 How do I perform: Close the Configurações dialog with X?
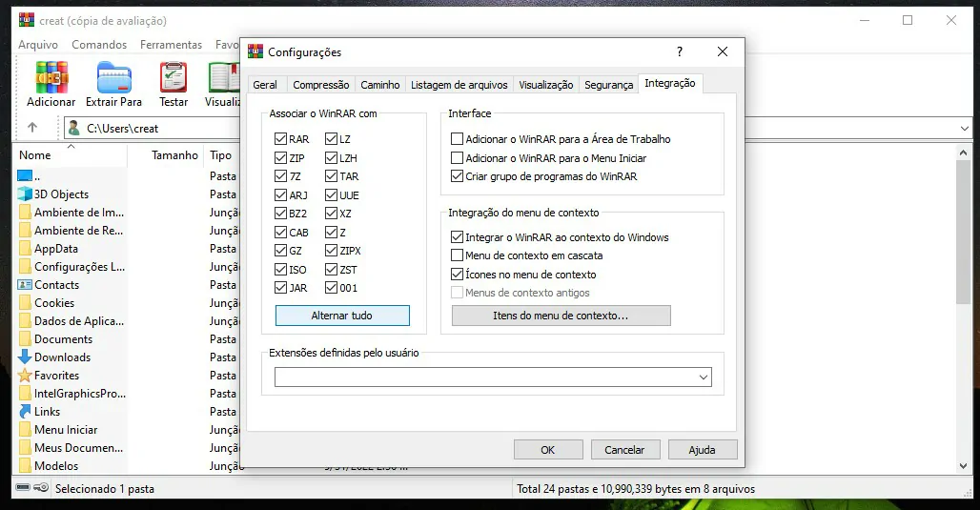[723, 51]
